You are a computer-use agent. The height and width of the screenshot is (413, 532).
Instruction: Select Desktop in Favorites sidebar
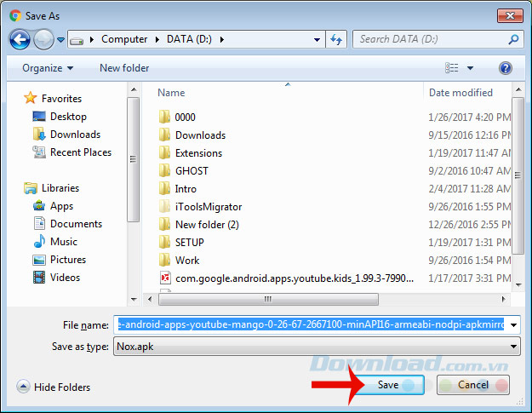67,117
